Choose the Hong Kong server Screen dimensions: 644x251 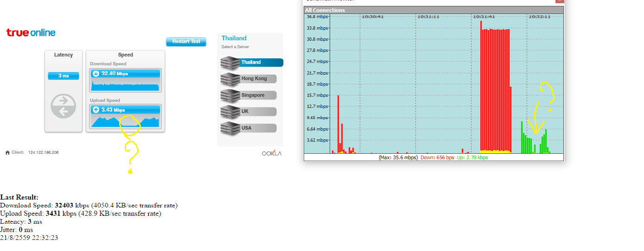pos(249,79)
